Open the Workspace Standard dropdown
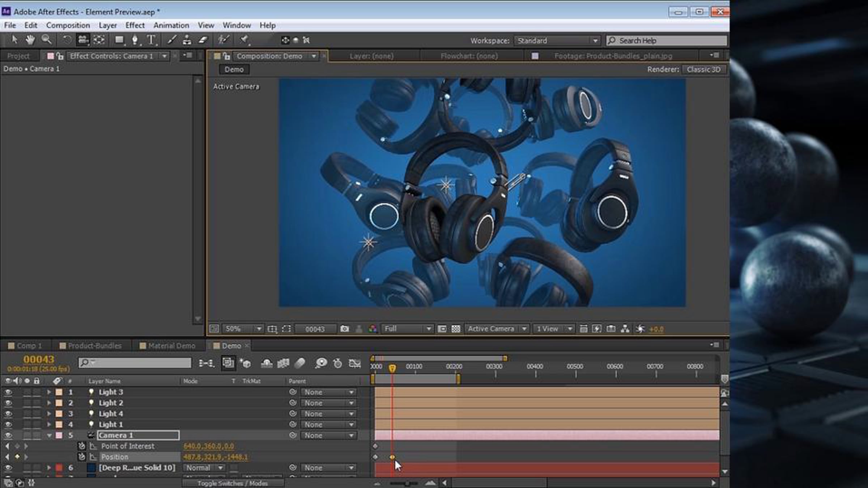 557,40
